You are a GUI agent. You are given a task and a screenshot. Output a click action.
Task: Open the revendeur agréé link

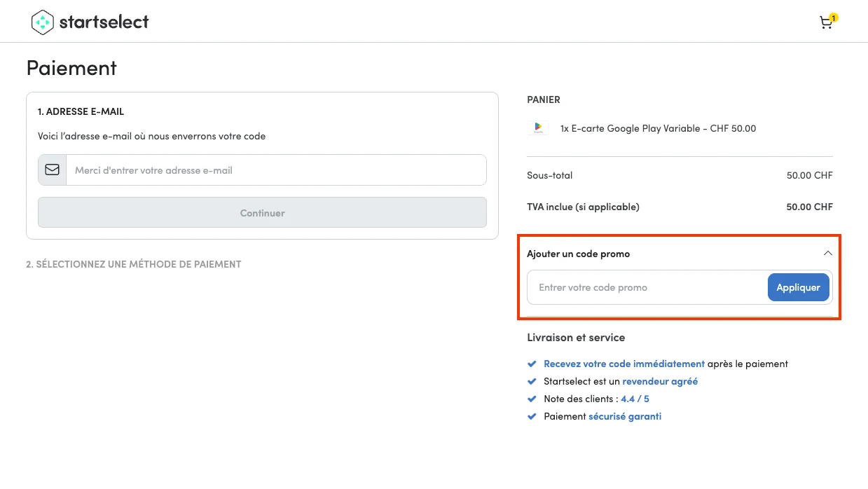(x=659, y=381)
